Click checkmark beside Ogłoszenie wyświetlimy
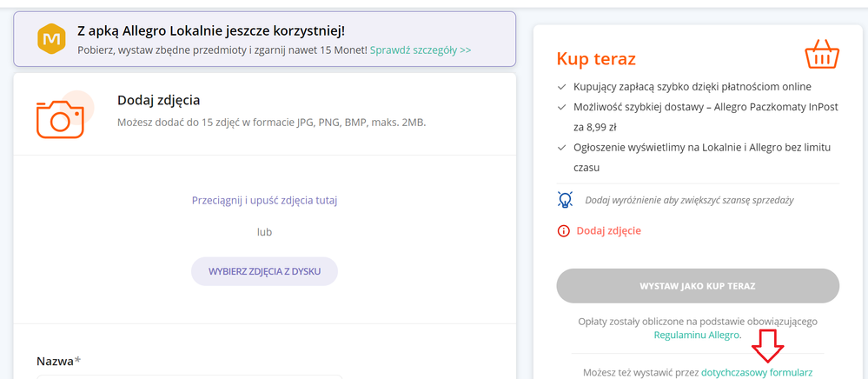868x379 pixels. click(x=562, y=148)
